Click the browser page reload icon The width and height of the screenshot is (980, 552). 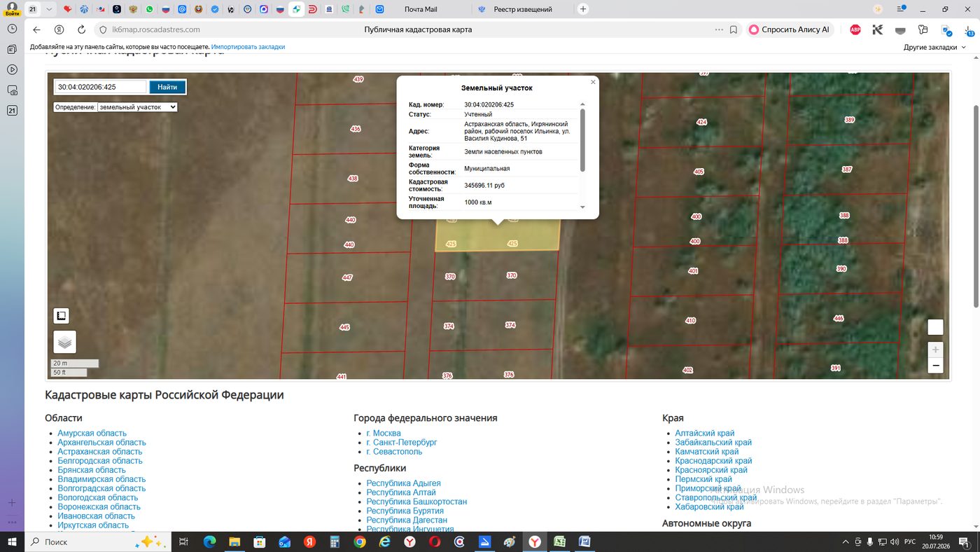click(x=81, y=29)
